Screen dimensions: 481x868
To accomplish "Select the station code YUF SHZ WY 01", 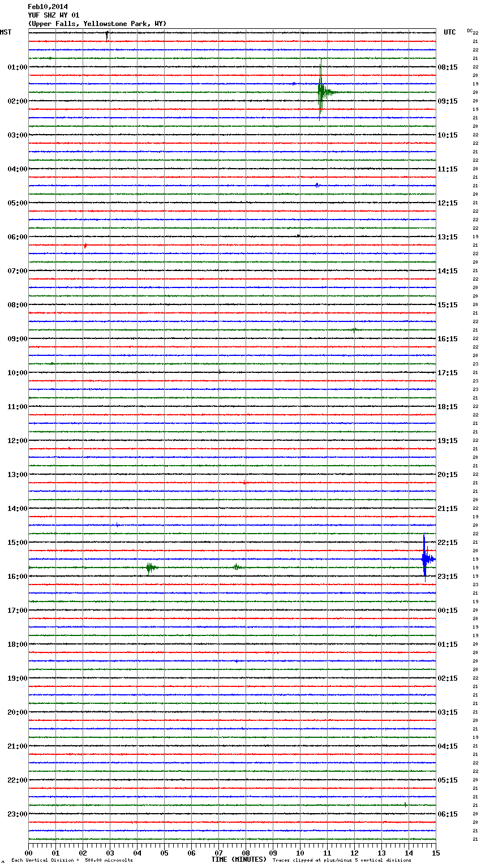I will [54, 15].
